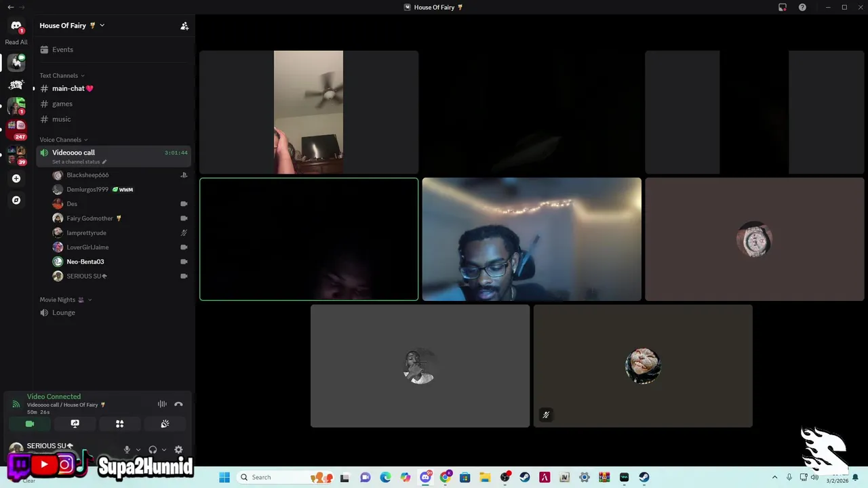Open the games text channel
Image resolution: width=868 pixels, height=488 pixels.
click(x=114, y=104)
